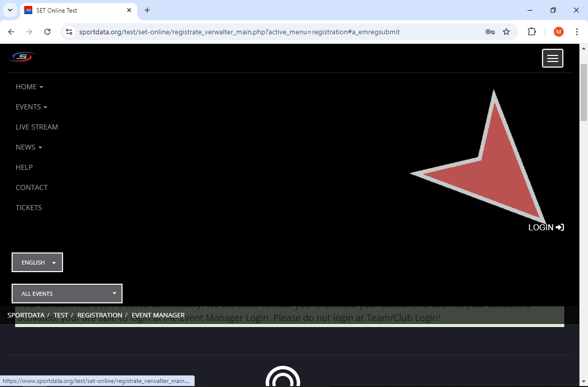Open the saved passwords key icon
588x387 pixels.
490,32
